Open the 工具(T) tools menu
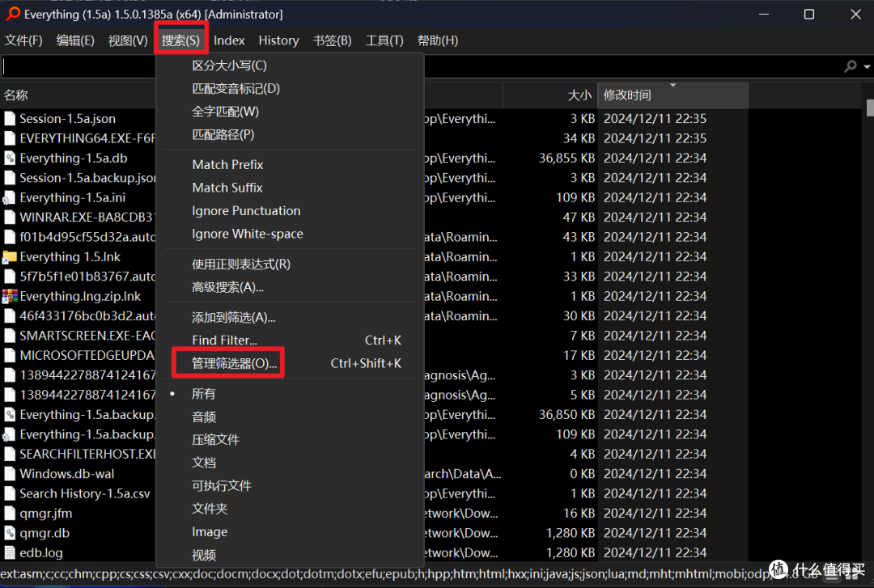 [x=384, y=40]
